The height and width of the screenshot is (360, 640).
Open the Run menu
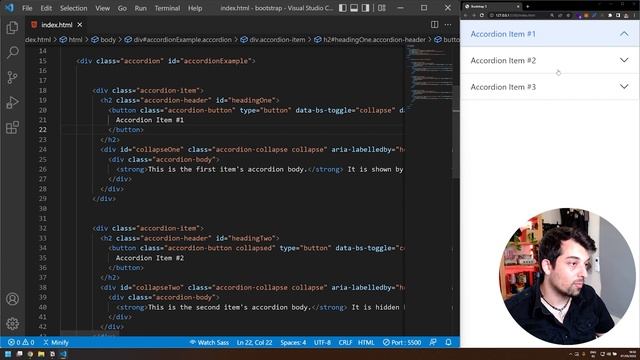[x=140, y=8]
